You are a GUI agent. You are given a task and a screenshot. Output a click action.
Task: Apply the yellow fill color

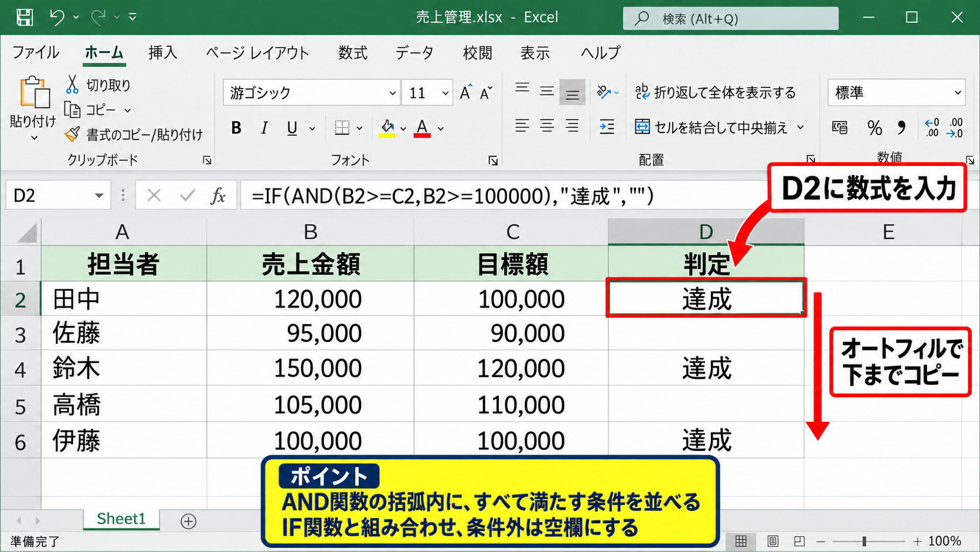pos(387,128)
